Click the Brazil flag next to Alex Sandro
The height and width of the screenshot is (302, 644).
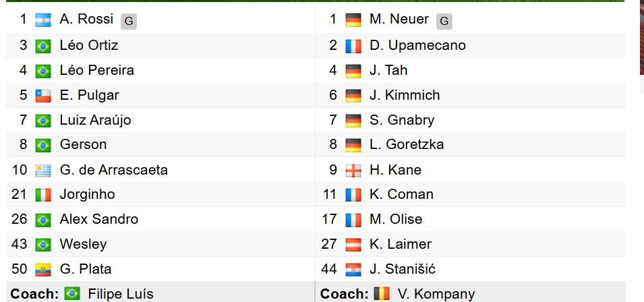click(43, 220)
